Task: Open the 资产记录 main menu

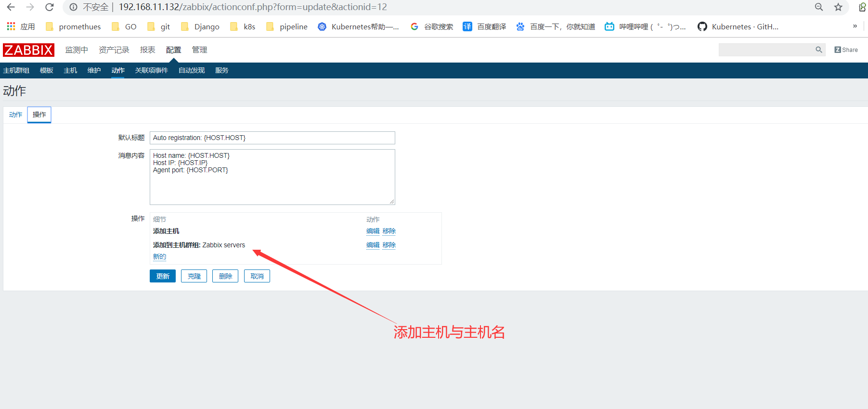Action: pos(114,50)
